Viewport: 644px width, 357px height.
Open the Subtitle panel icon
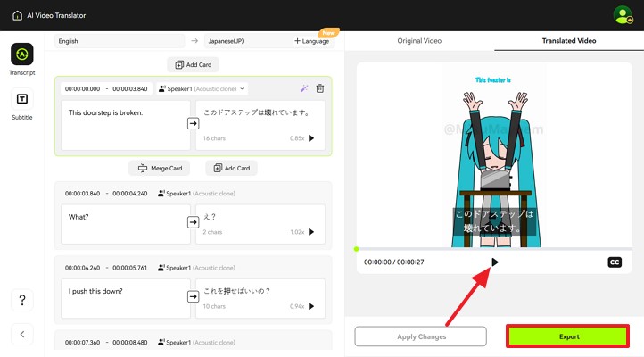[x=22, y=99]
